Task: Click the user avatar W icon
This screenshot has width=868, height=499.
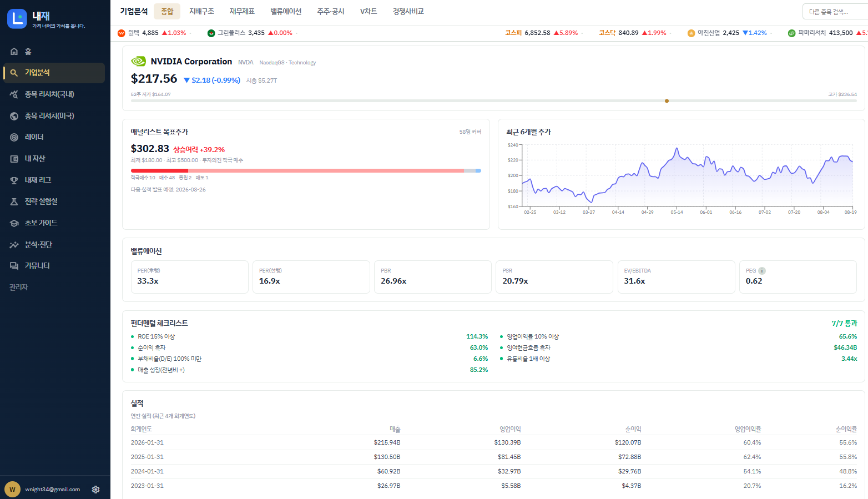Action: pyautogui.click(x=12, y=490)
